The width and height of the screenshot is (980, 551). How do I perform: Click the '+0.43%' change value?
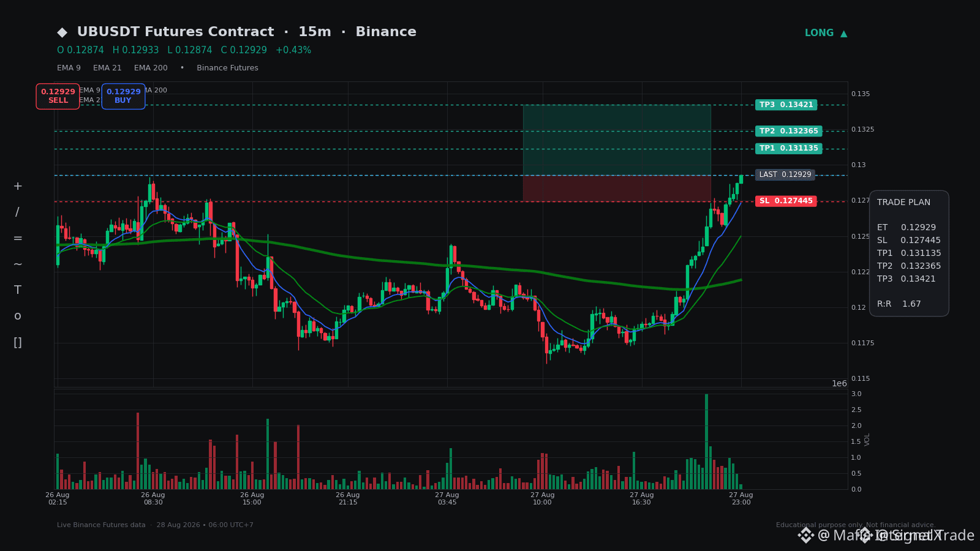click(x=293, y=50)
